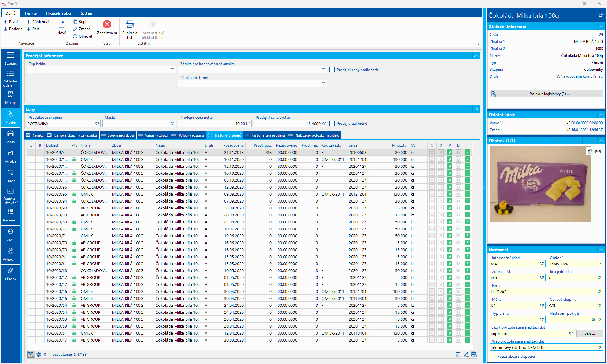Create a new record with Nový

pos(62,27)
